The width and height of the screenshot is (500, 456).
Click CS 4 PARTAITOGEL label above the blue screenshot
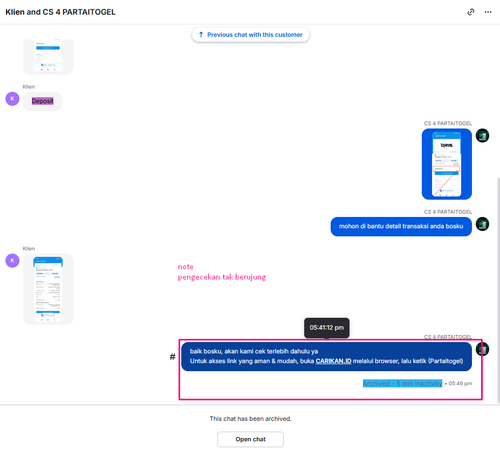click(x=448, y=123)
